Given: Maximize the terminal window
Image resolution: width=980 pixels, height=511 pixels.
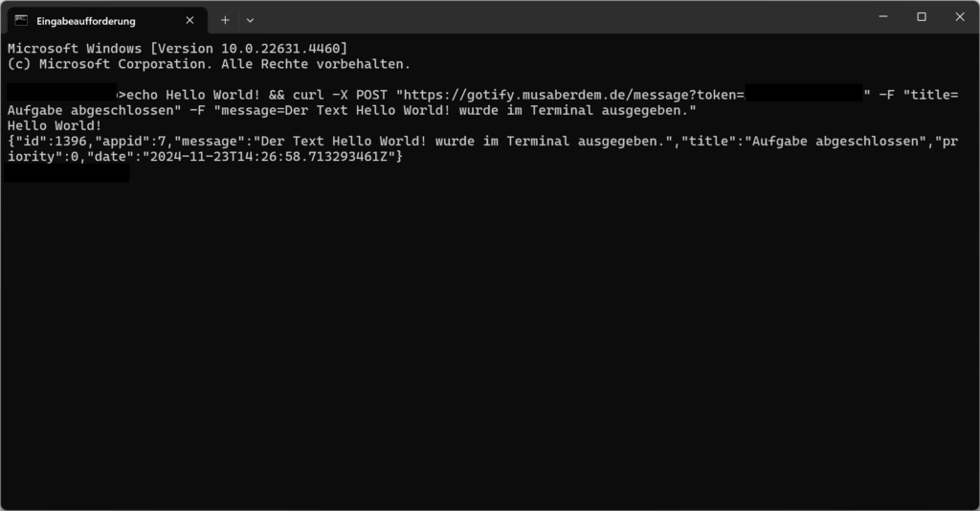Looking at the screenshot, I should click(922, 17).
